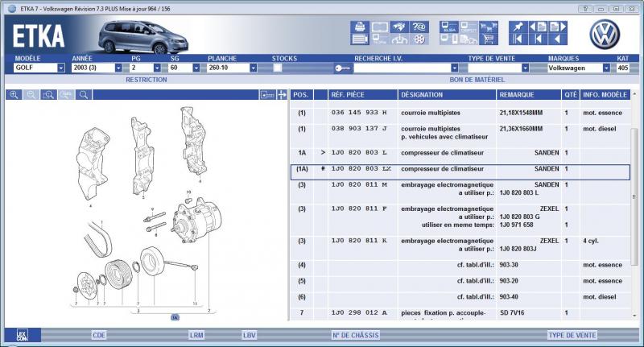Click the key icon next to Recherche I.V.
644x347 pixels.
click(343, 68)
